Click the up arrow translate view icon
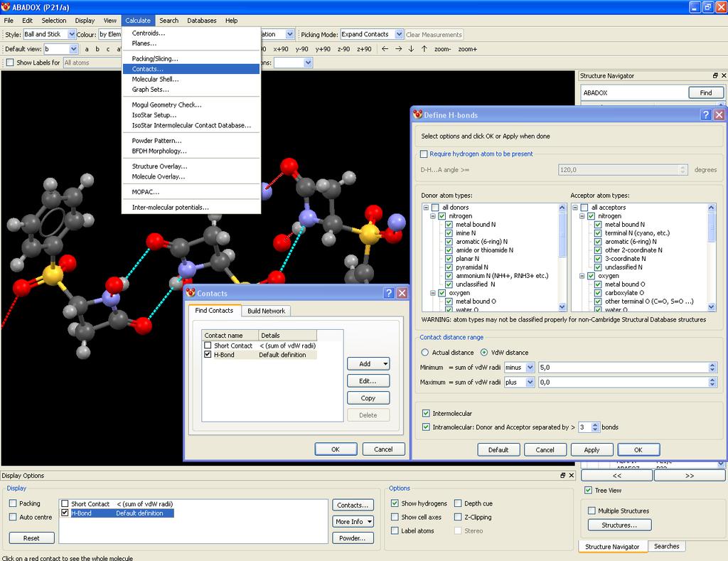 pos(424,49)
